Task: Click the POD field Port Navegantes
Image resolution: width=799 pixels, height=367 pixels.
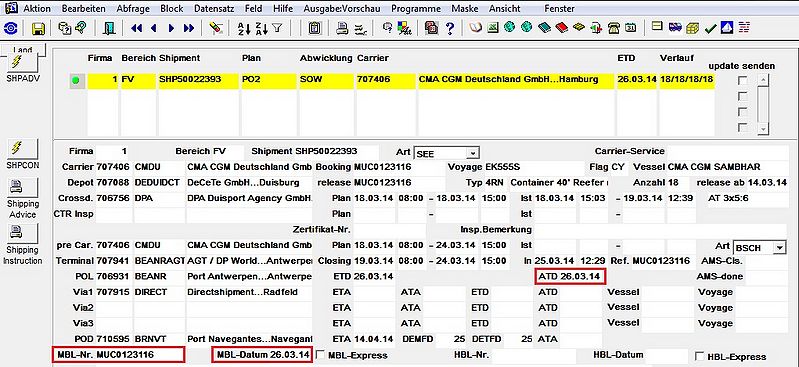Action: (x=250, y=339)
